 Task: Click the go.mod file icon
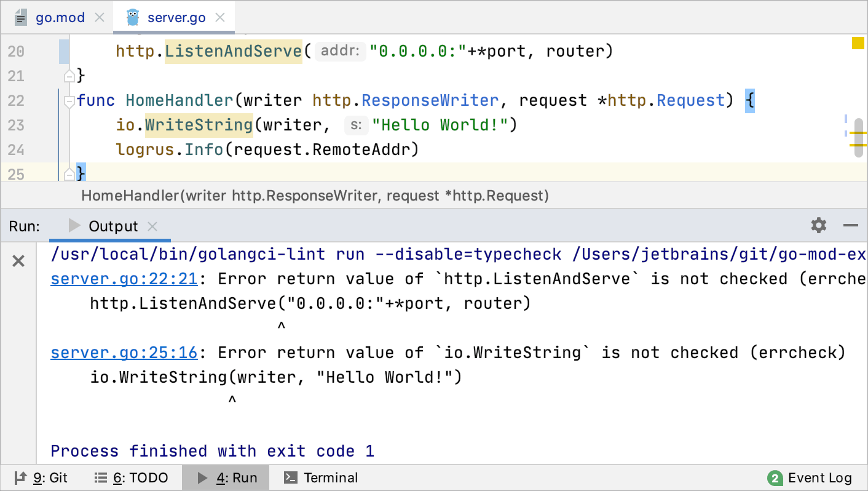[22, 18]
